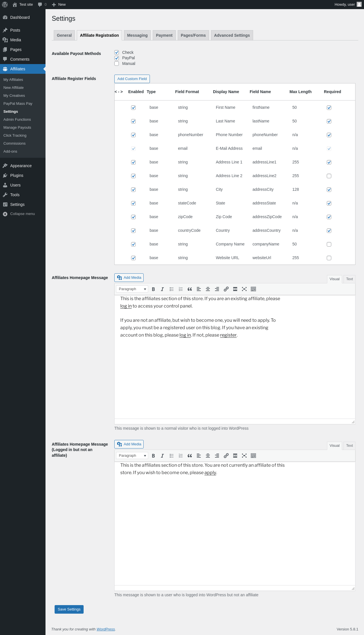Viewport: 364px width, 635px height.
Task: Uncheck the Check payout method
Action: (117, 52)
